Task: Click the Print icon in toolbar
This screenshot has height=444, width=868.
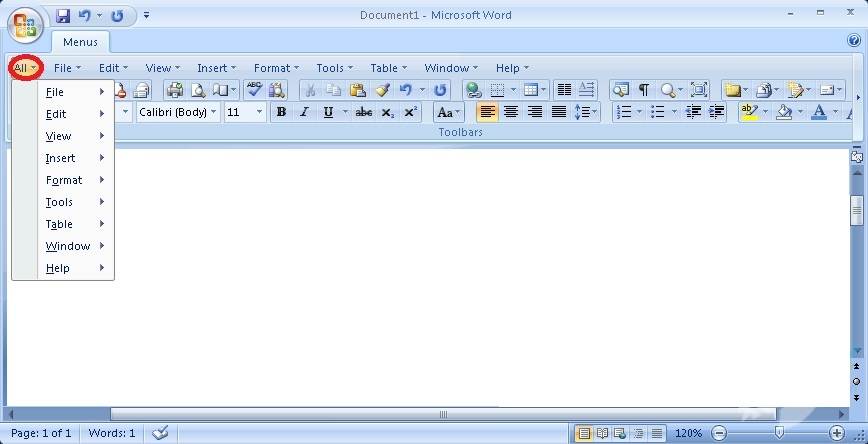Action: tap(174, 90)
